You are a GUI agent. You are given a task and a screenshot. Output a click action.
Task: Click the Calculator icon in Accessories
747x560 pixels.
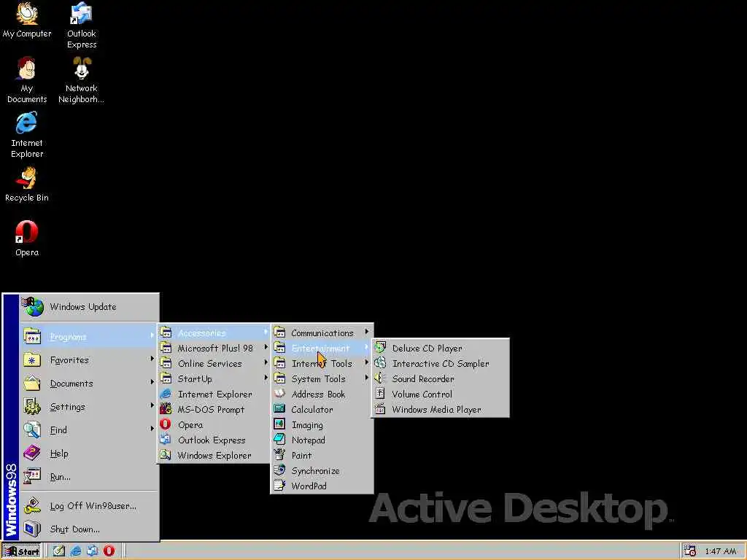coord(279,409)
